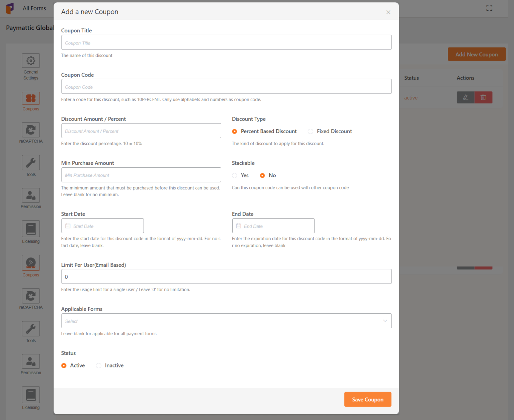Click the progress bar in the coupon row
This screenshot has width=514, height=420.
(x=474, y=268)
